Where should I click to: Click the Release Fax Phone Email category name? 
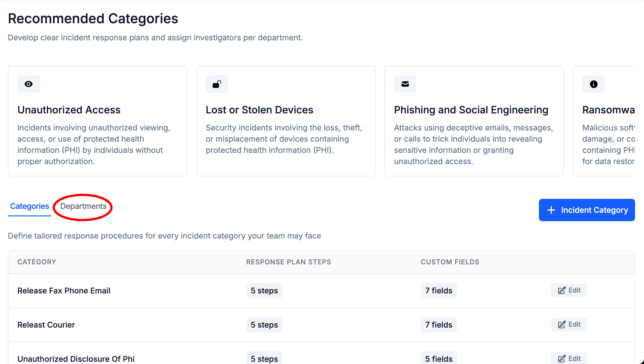click(x=64, y=291)
